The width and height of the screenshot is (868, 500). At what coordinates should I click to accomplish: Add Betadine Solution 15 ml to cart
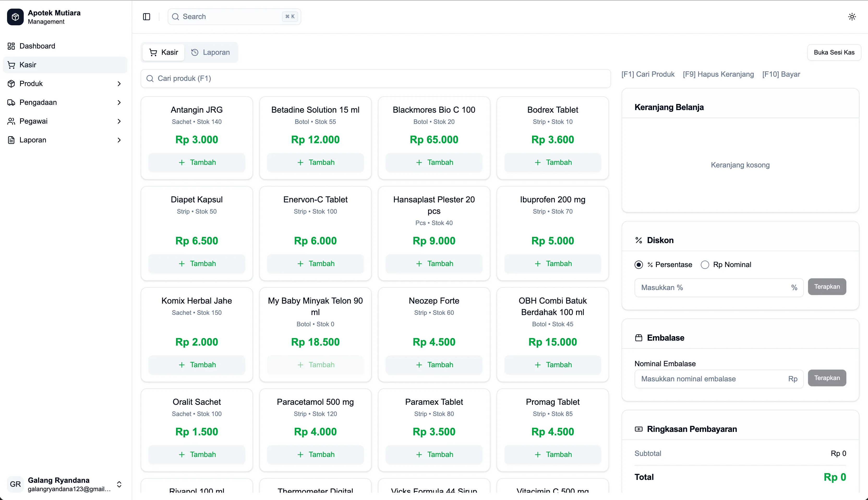point(315,162)
